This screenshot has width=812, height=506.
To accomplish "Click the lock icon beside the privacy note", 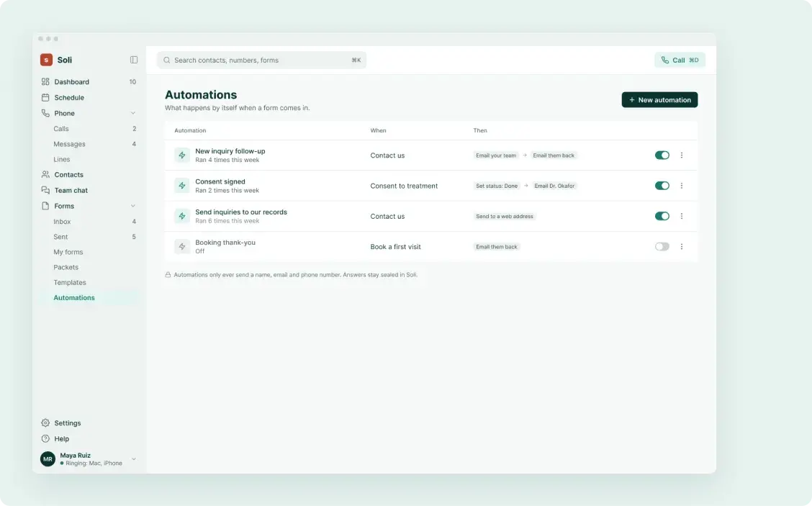I will pos(168,274).
